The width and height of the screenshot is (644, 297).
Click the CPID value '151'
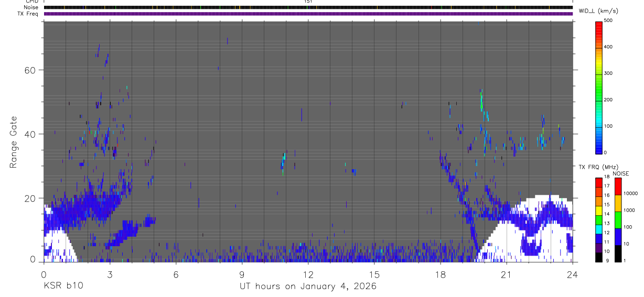tap(308, 2)
